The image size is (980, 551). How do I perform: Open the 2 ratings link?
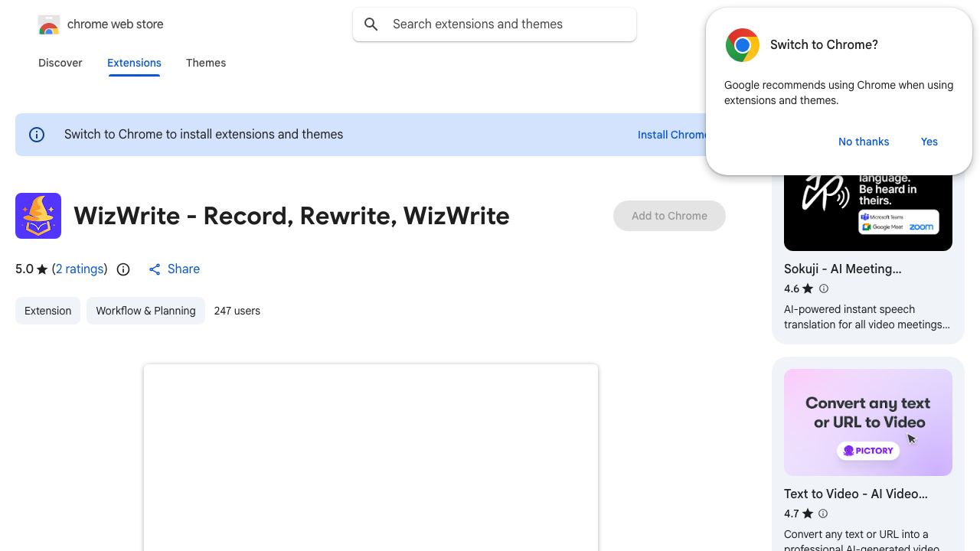[x=80, y=269]
